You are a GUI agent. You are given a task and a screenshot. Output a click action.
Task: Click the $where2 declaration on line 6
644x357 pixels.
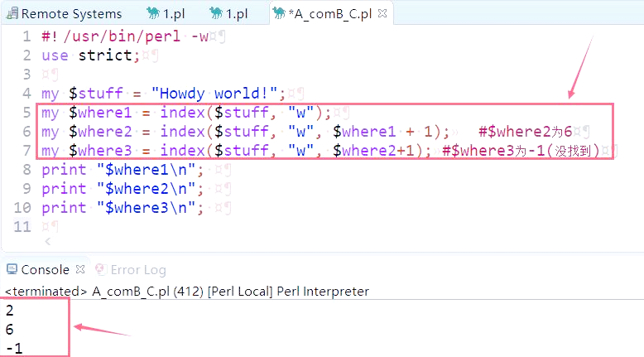click(x=100, y=132)
